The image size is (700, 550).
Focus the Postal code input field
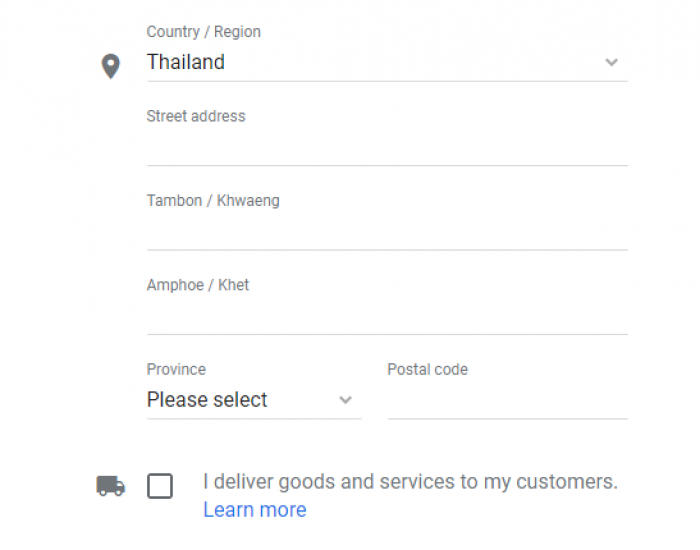(508, 400)
